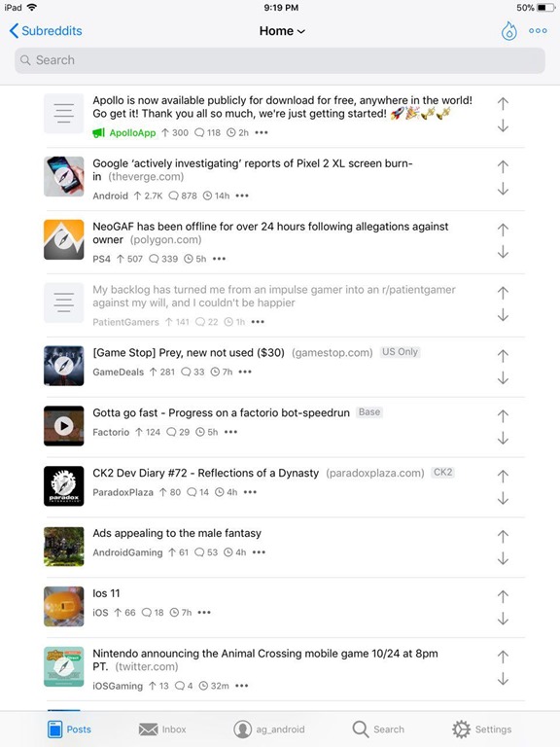The image size is (560, 747).
Task: Open the three-dots options menu in header
Action: (x=538, y=31)
